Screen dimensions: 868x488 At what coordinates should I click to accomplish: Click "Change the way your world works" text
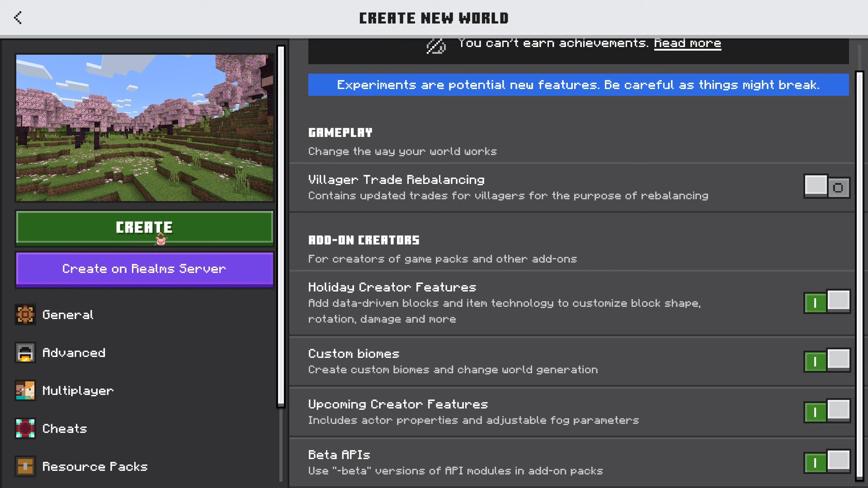pyautogui.click(x=402, y=151)
